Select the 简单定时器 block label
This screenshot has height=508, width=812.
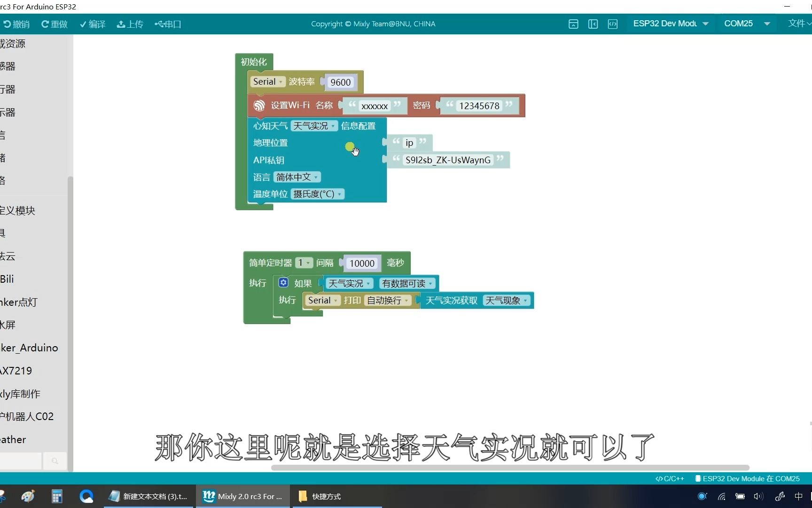[270, 262]
